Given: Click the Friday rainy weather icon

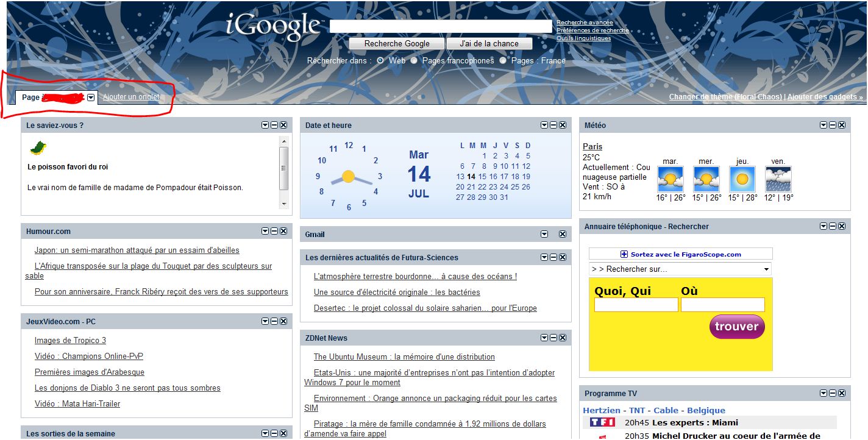Looking at the screenshot, I should tap(778, 179).
